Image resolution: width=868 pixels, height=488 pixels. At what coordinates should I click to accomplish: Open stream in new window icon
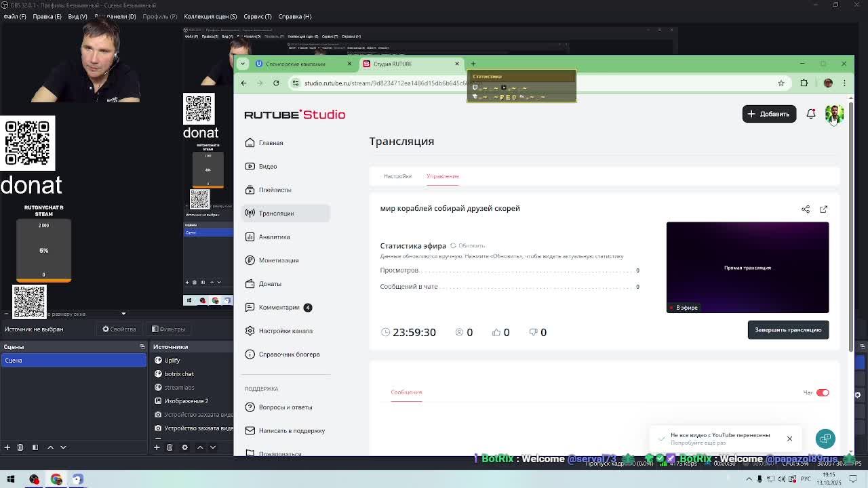[823, 209]
